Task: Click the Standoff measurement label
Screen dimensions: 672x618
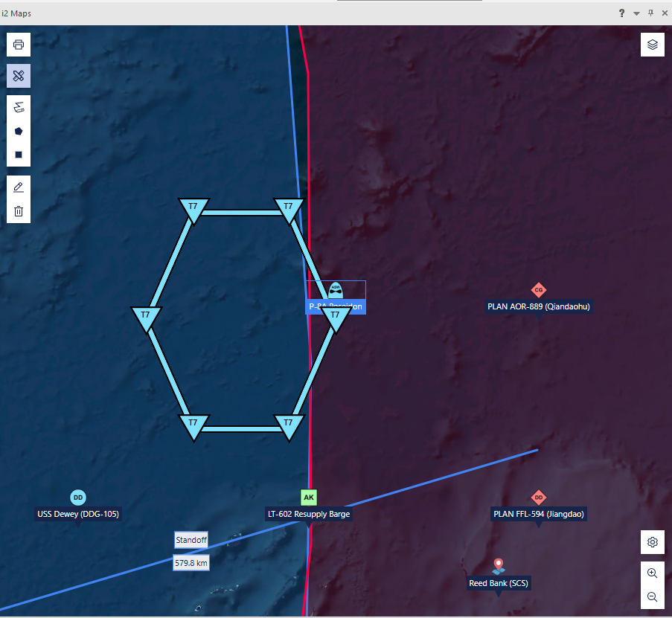Action: [x=191, y=540]
